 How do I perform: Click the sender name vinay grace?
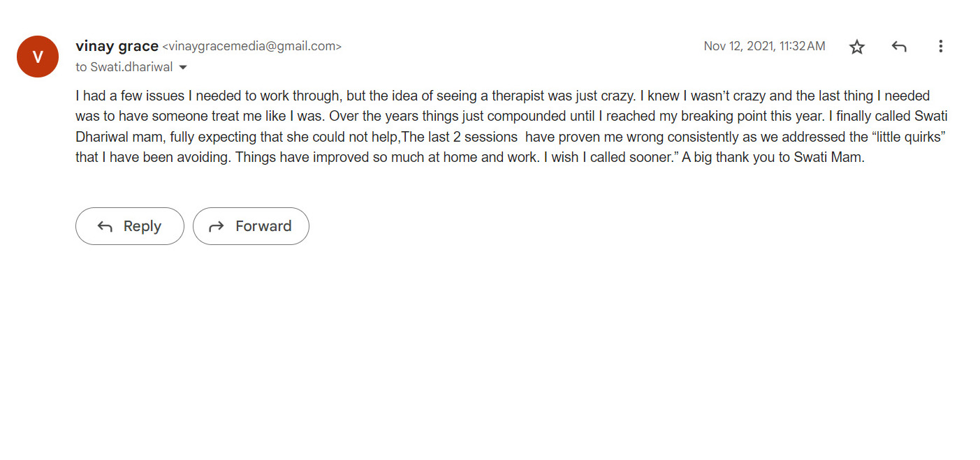click(117, 46)
